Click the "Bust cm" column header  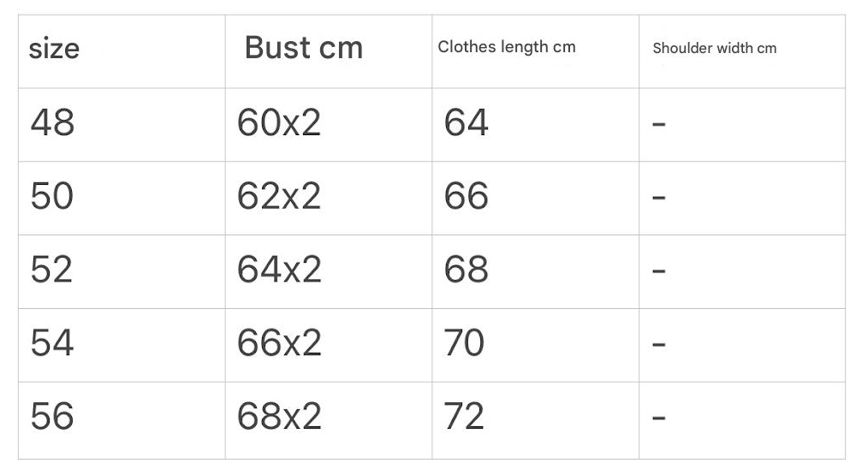point(303,48)
